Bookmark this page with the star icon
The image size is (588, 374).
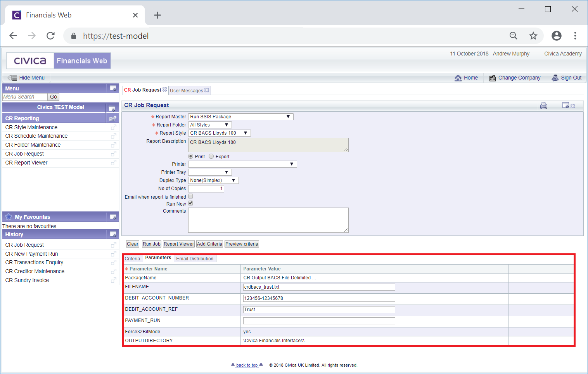(x=533, y=36)
